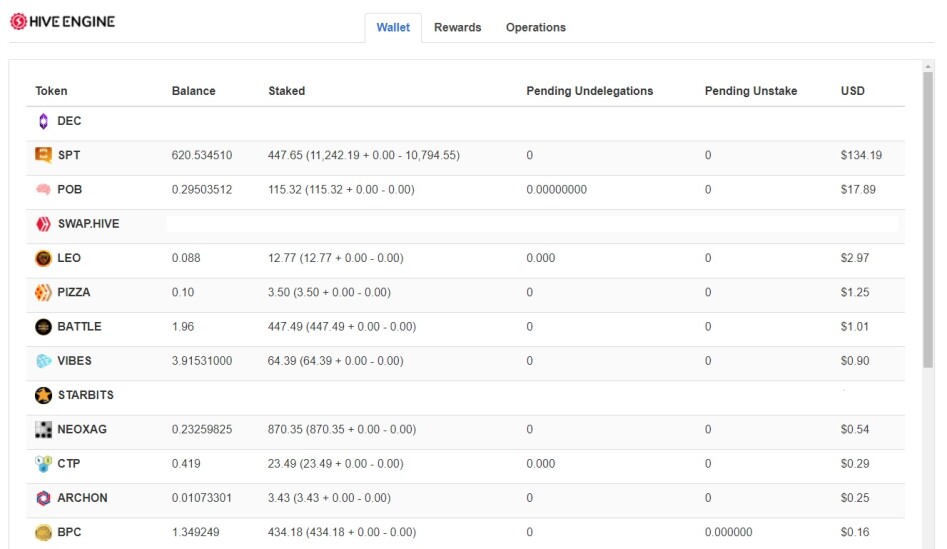Click NEOXAG balance 0.23259825
The width and height of the screenshot is (947, 549).
pyautogui.click(x=202, y=429)
